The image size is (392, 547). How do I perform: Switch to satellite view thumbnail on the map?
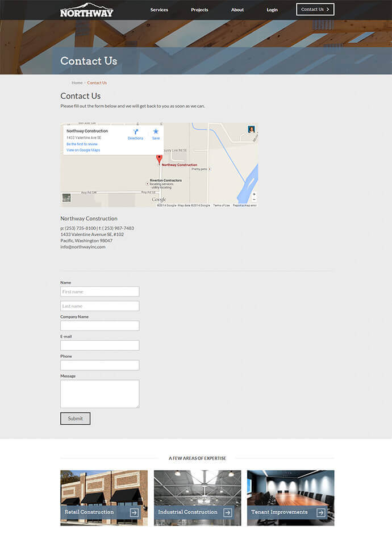click(x=66, y=198)
